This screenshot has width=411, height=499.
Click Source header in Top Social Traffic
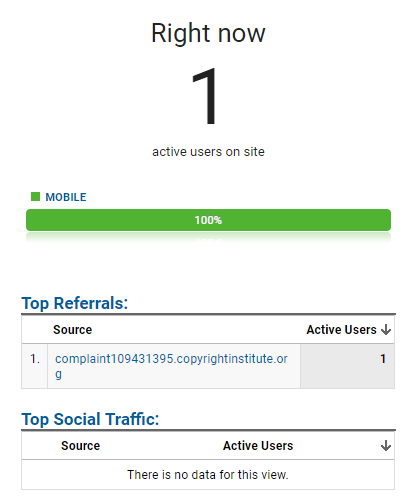pyautogui.click(x=80, y=446)
